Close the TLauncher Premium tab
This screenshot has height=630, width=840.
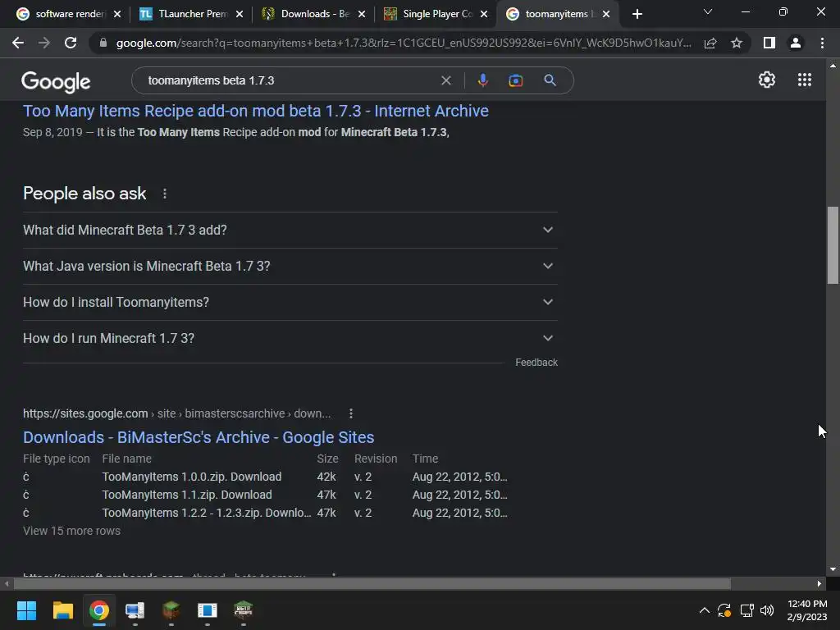pyautogui.click(x=240, y=14)
